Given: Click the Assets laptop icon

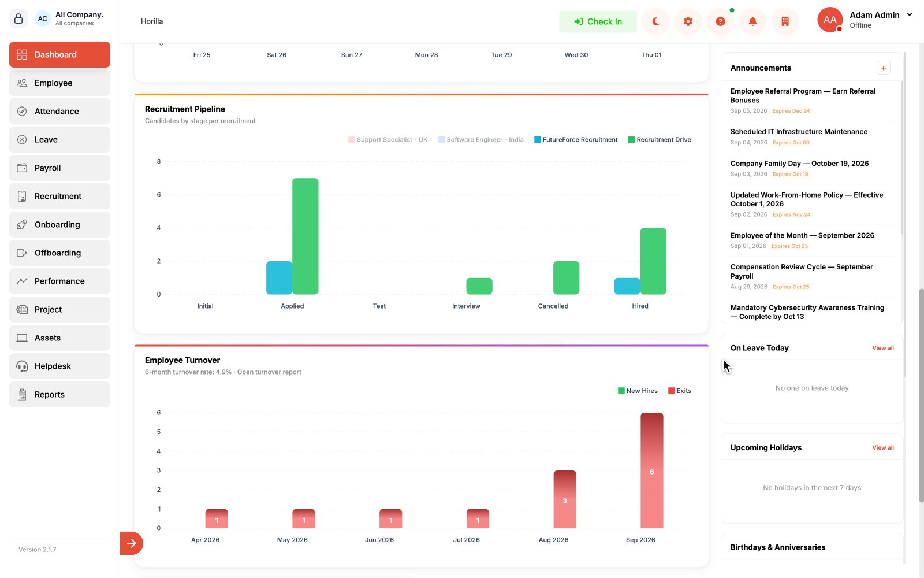Looking at the screenshot, I should click(22, 338).
